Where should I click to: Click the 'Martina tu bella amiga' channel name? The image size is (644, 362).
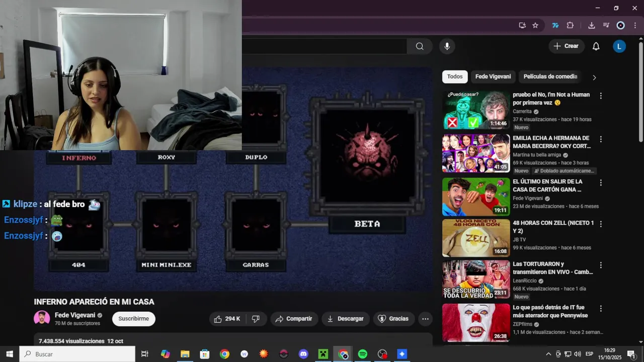(x=537, y=155)
